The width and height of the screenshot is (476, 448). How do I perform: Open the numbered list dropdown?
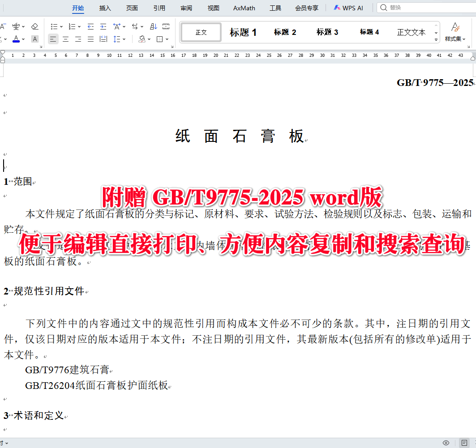pos(78,26)
